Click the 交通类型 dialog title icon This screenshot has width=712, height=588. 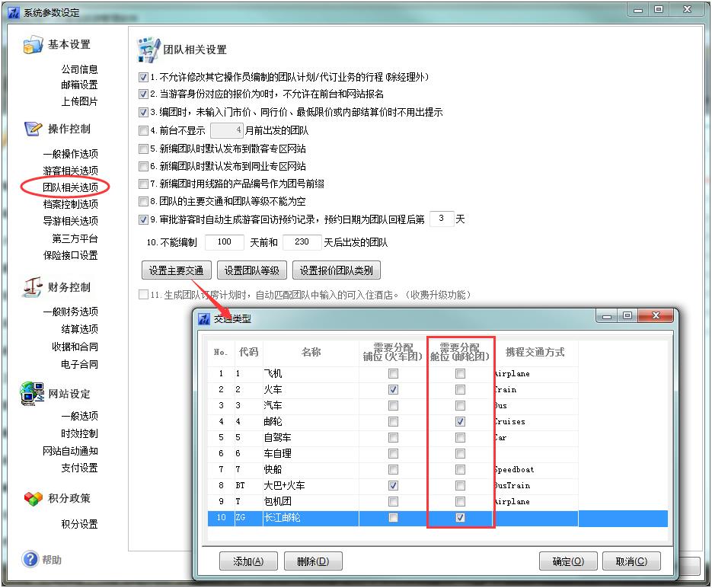point(203,318)
